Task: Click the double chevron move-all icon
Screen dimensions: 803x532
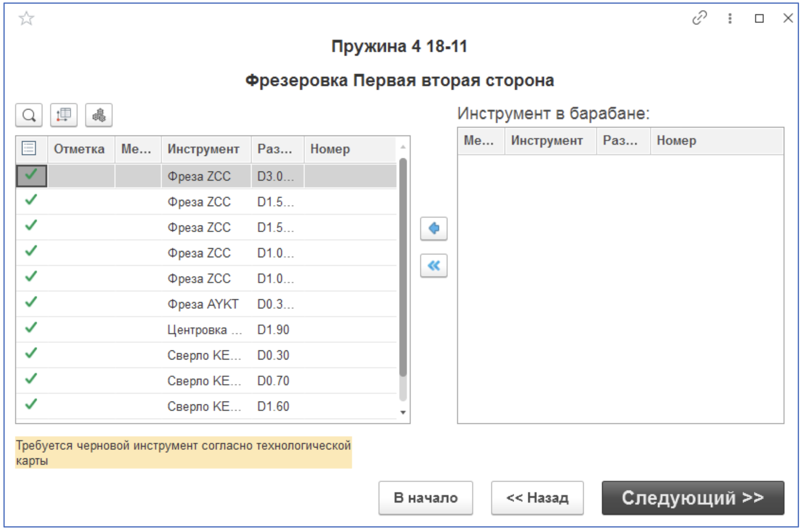Action: pos(434,266)
